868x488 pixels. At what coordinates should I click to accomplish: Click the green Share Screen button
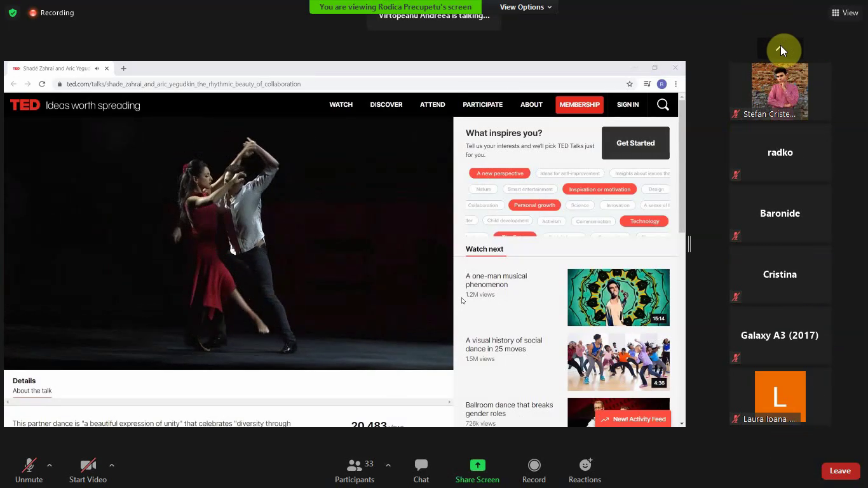click(x=477, y=471)
